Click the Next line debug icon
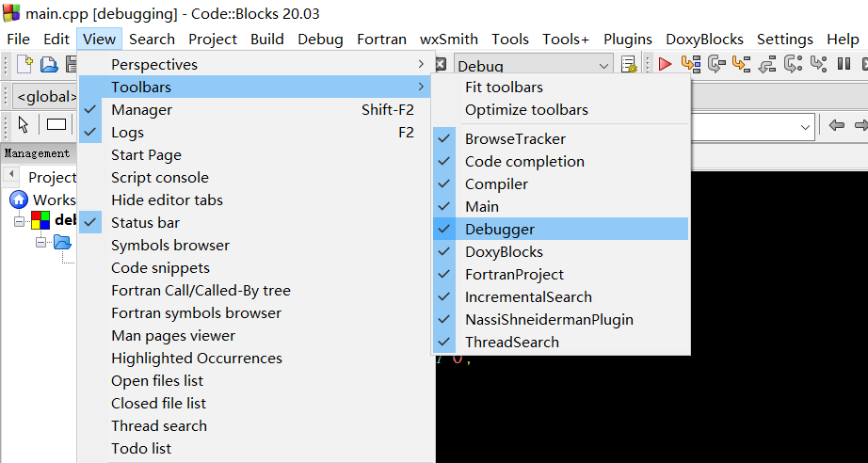Viewport: 868px width, 463px height. (x=716, y=64)
